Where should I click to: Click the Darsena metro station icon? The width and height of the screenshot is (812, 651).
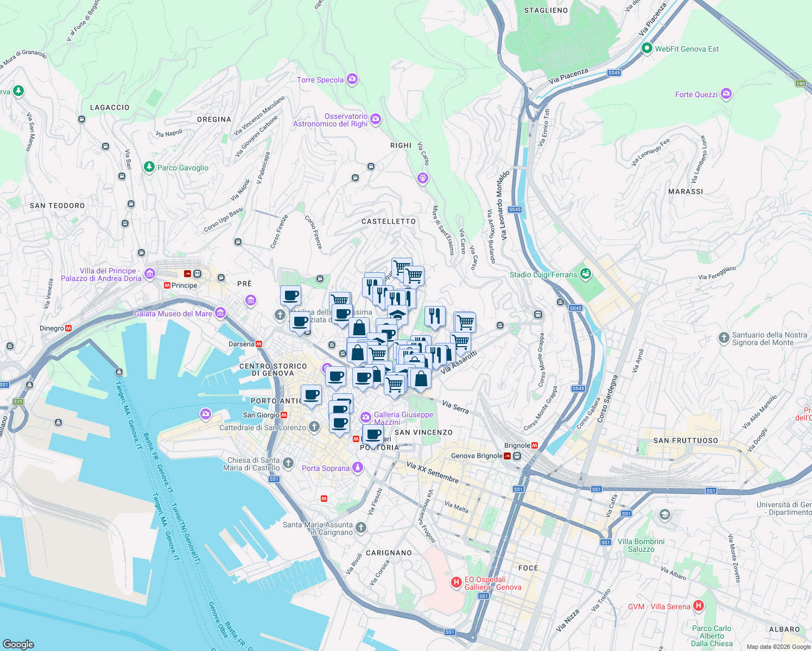click(x=259, y=344)
